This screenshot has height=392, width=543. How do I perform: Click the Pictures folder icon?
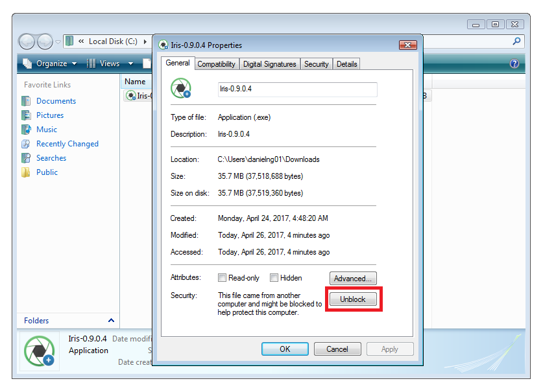27,115
